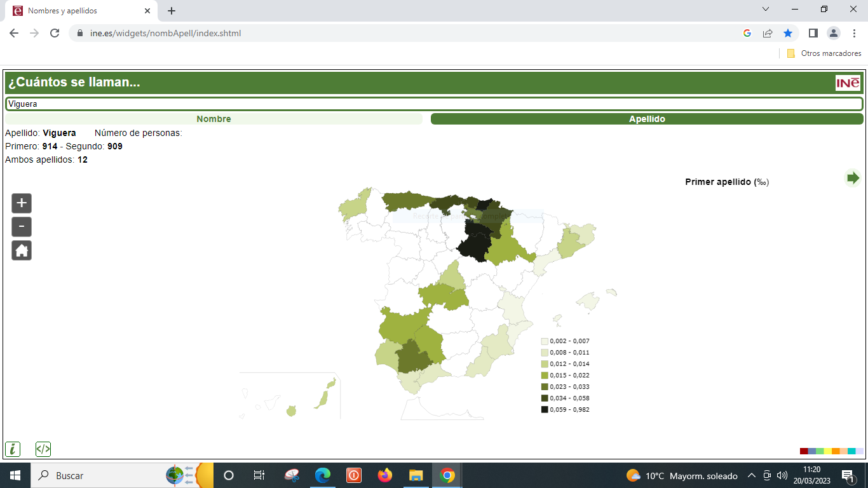Choose the orange theme color swatch
This screenshot has width=868, height=488.
pos(836,451)
